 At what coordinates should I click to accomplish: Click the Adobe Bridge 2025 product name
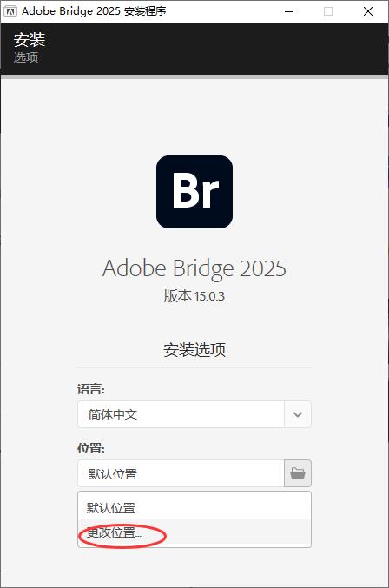(194, 269)
